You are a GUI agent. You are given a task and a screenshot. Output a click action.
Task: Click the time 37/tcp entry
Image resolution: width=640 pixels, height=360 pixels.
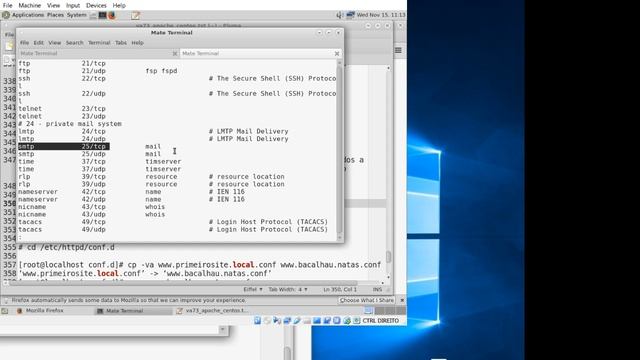(x=100, y=161)
